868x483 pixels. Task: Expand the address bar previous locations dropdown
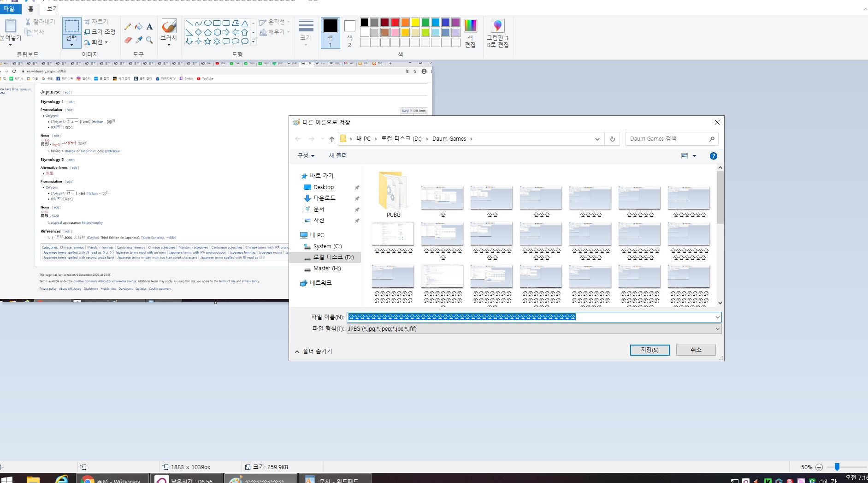click(597, 139)
